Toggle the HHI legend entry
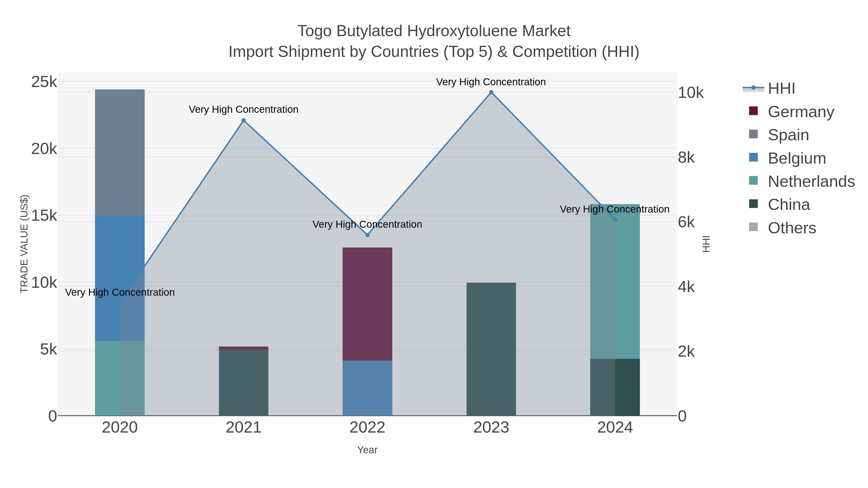 click(769, 89)
